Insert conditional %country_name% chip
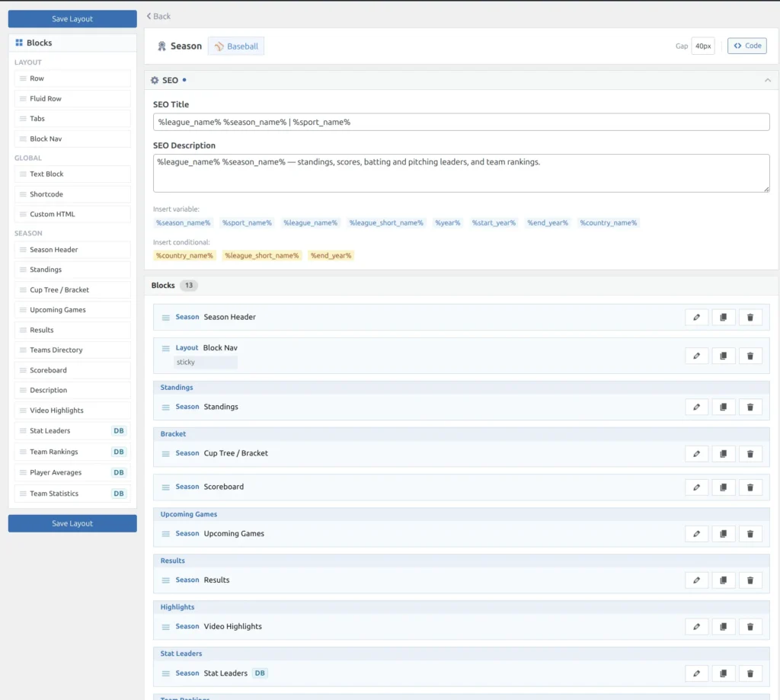 [x=184, y=256]
